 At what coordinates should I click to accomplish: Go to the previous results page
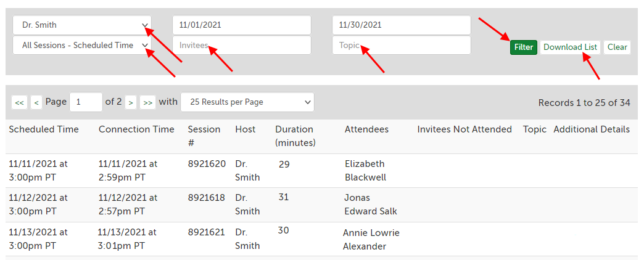(x=36, y=103)
